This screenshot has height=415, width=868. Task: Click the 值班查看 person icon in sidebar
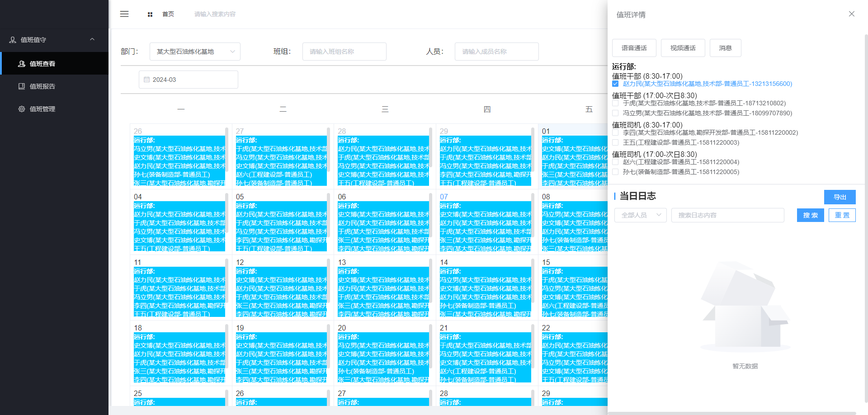[22, 64]
